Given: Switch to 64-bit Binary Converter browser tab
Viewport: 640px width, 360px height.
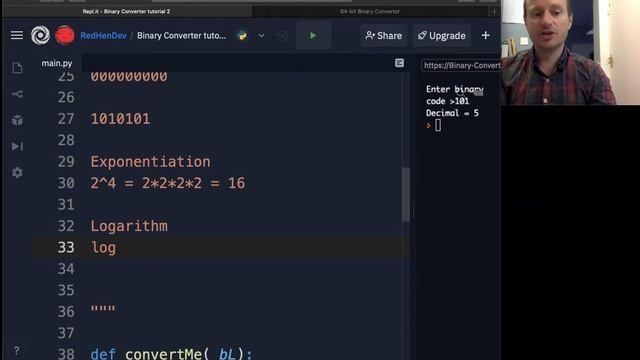Looking at the screenshot, I should (x=370, y=11).
